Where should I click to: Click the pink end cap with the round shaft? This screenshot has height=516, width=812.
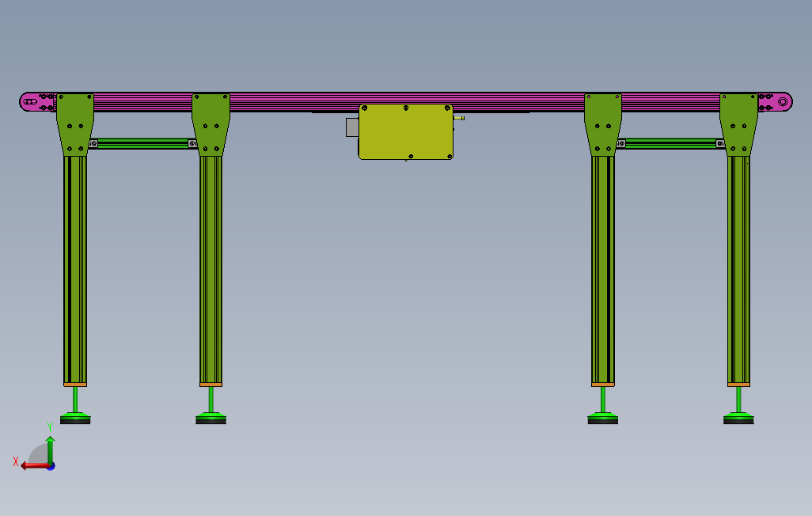click(776, 101)
